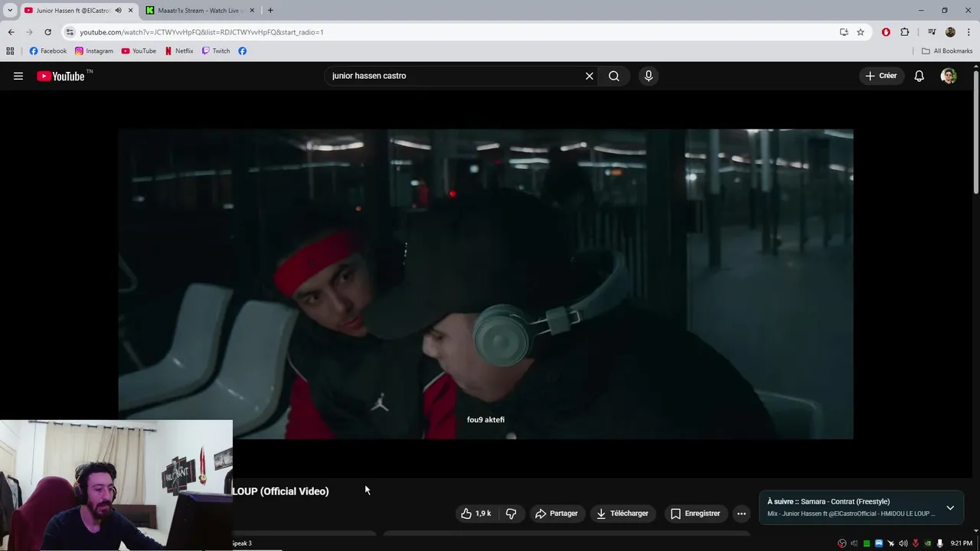Open the OBS tray icon
Image resolution: width=980 pixels, height=551 pixels.
click(842, 543)
